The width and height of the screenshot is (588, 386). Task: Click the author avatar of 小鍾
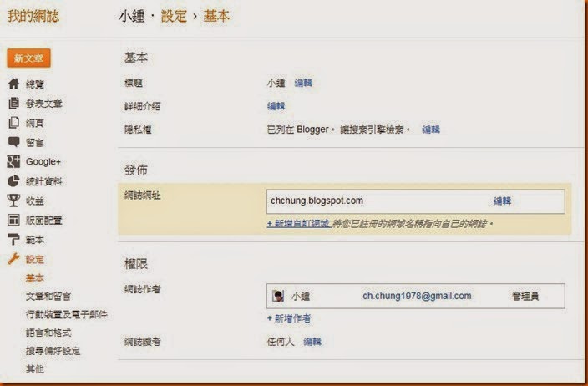pos(278,296)
